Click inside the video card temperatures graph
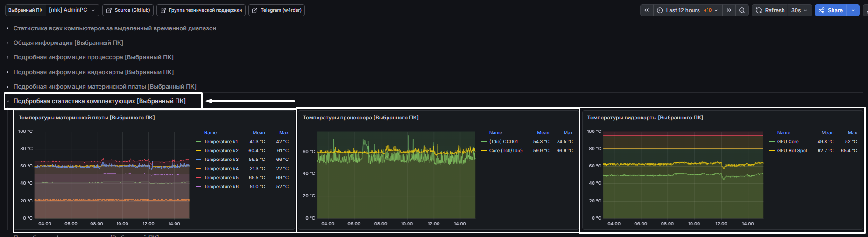Viewport: 868px width, 237px height. click(x=683, y=175)
